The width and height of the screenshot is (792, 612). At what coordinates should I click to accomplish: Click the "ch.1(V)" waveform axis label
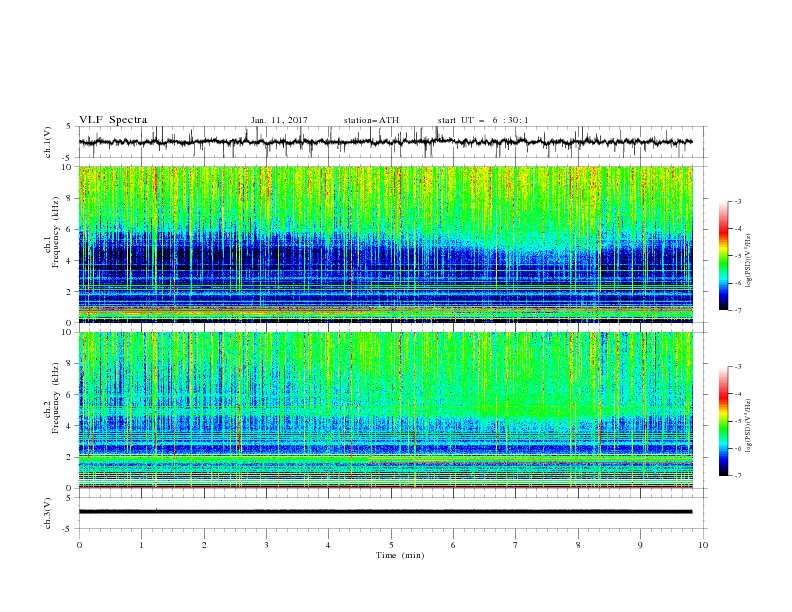pyautogui.click(x=48, y=142)
